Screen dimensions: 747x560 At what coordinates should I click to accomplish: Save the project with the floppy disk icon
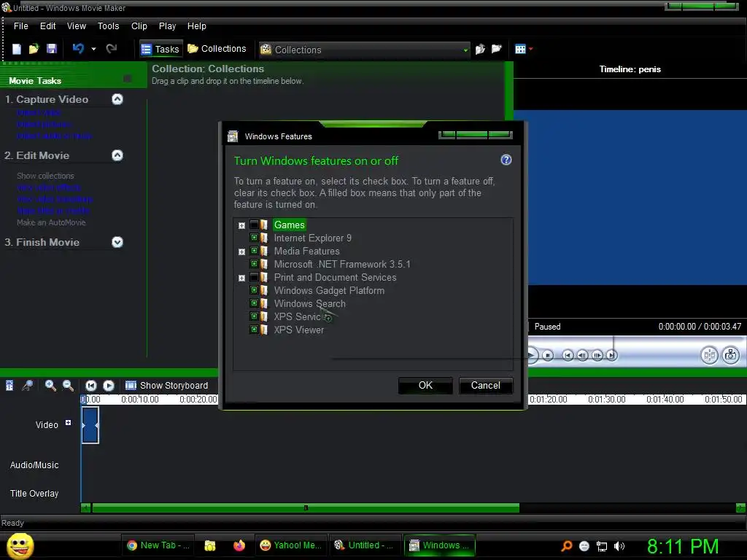pyautogui.click(x=52, y=49)
